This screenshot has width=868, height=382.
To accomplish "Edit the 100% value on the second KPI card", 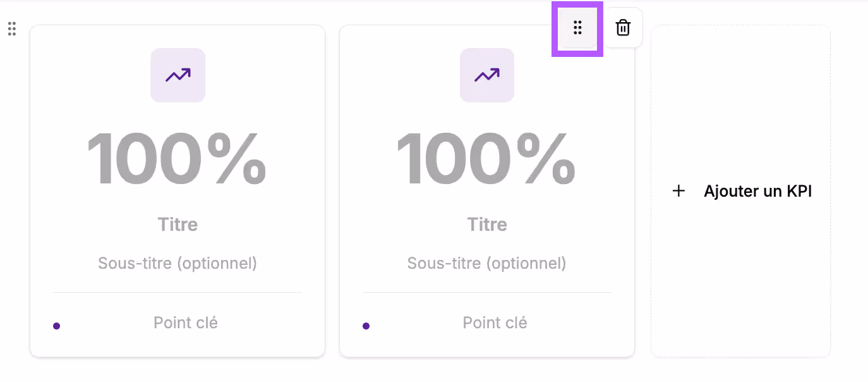I will (486, 158).
